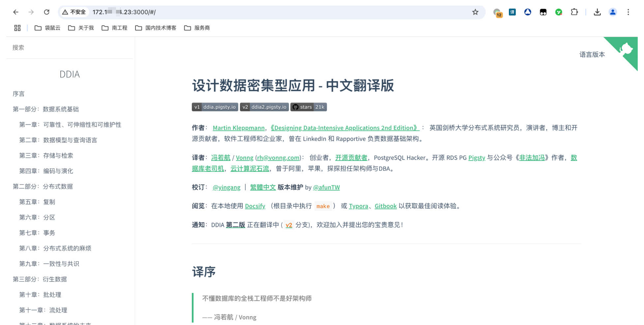Screen dimensions: 644x325
Task: Open 第九章：一致性与共识 in sidebar
Action: [x=49, y=264]
